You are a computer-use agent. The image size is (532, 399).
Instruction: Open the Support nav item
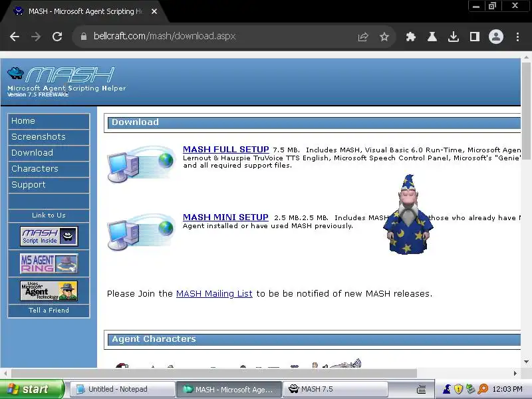pos(49,185)
